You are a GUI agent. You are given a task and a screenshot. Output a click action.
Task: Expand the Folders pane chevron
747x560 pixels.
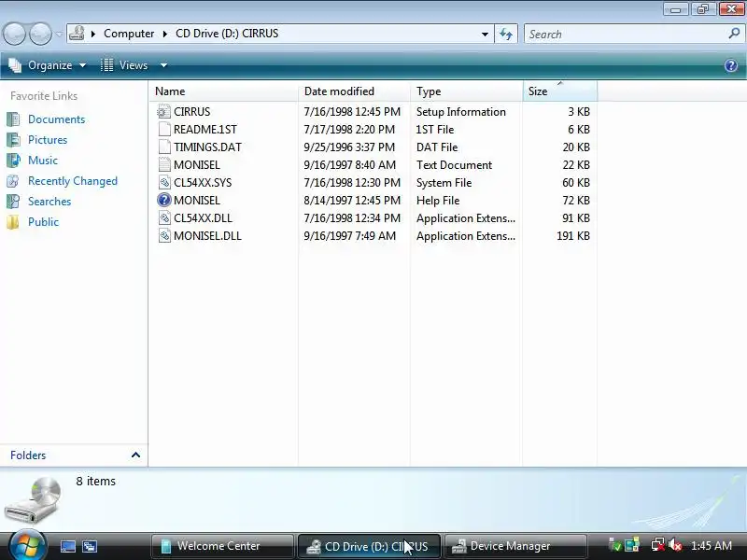pos(135,455)
